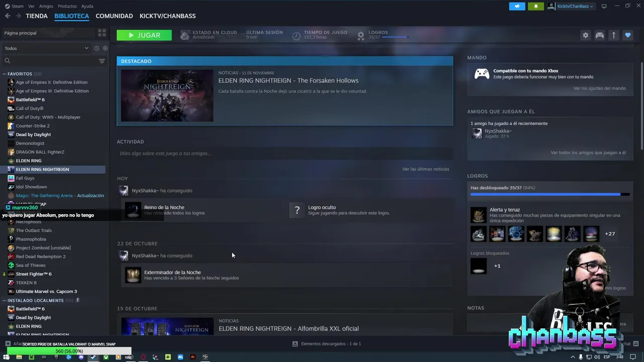Open the Alerta y tenaz achievement icon

[x=478, y=215]
